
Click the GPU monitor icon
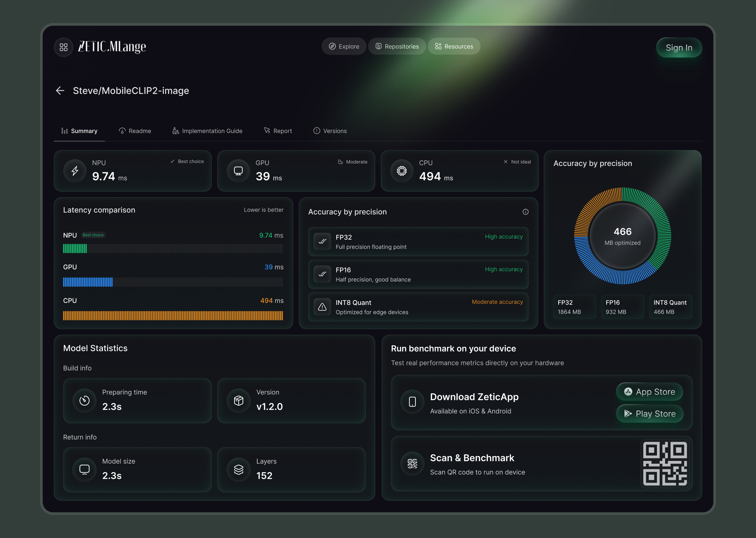pyautogui.click(x=238, y=171)
